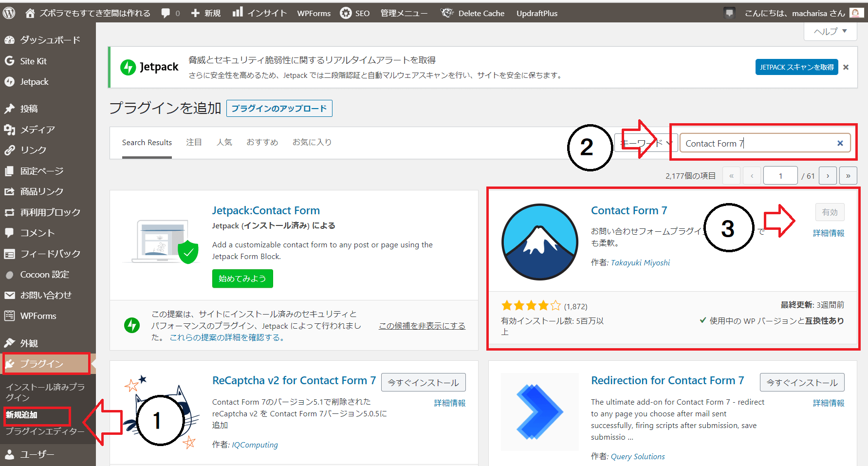The width and height of the screenshot is (868, 466).
Task: Click the Redirection plugin blue arrow icon
Action: click(539, 412)
